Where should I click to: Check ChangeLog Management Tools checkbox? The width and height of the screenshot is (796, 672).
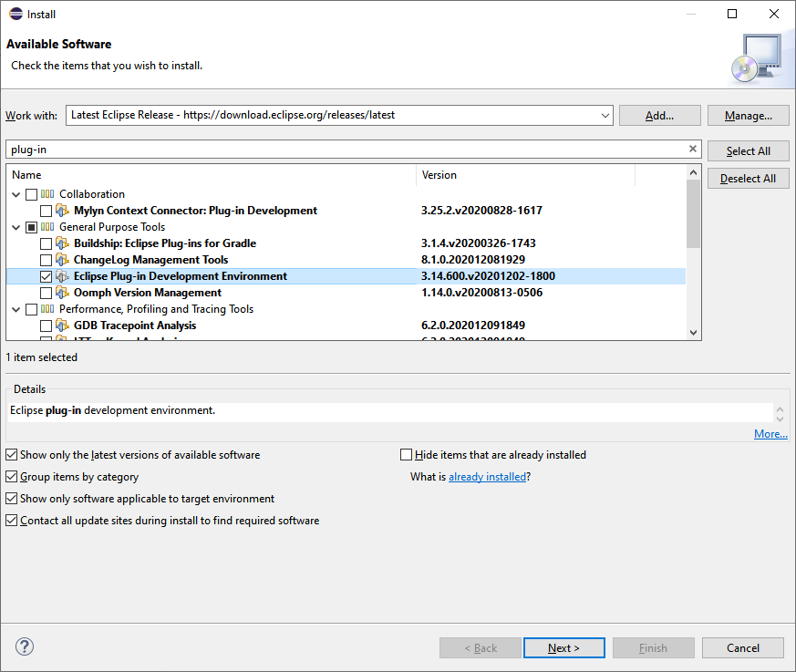click(x=46, y=260)
